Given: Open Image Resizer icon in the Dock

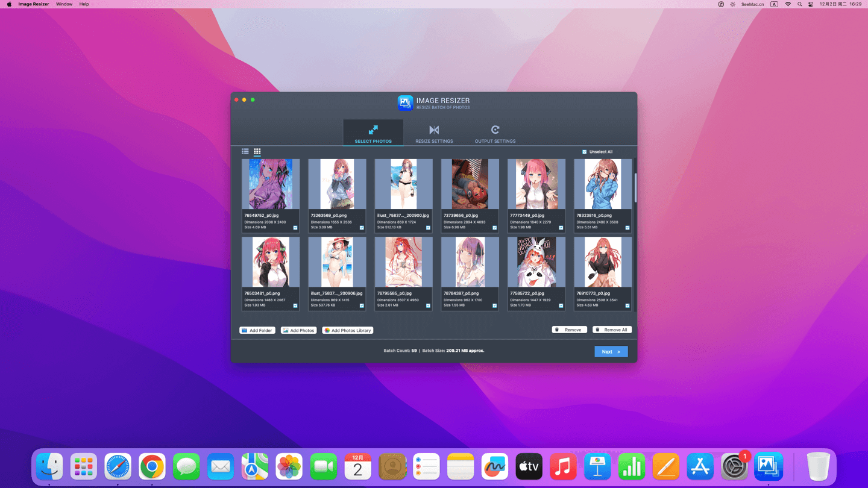Looking at the screenshot, I should [769, 466].
